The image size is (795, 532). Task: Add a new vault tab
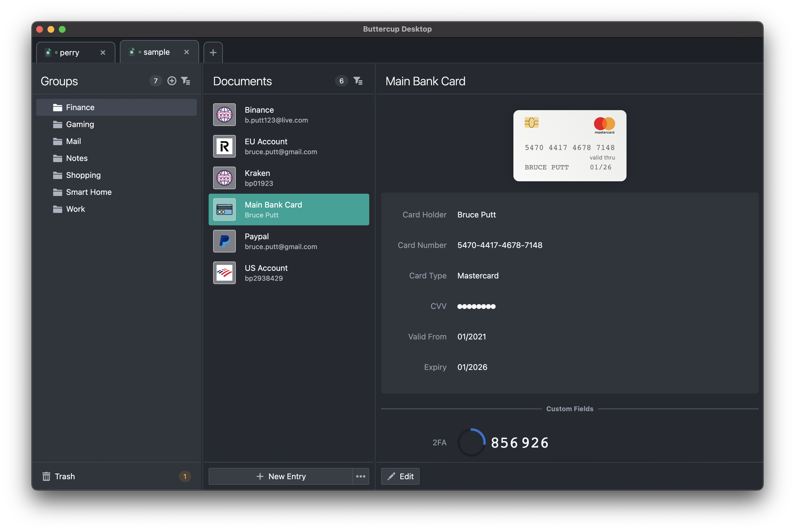coord(213,53)
